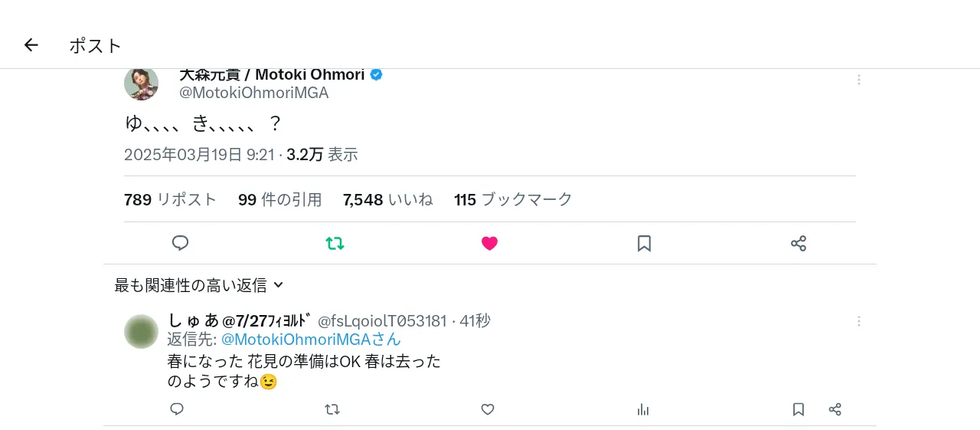Share しゅあ's reply
Screen dimensions: 980x430
pos(835,409)
